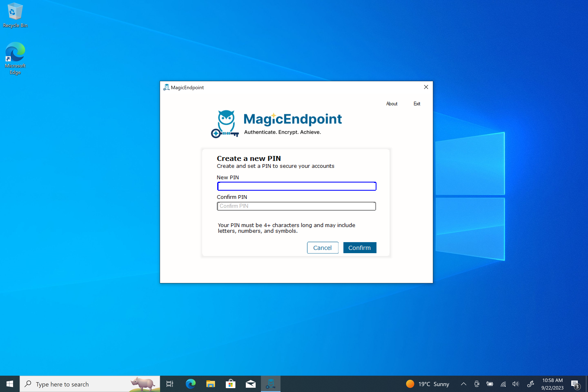Select Exit in the MagicEndpoint window

(x=416, y=104)
